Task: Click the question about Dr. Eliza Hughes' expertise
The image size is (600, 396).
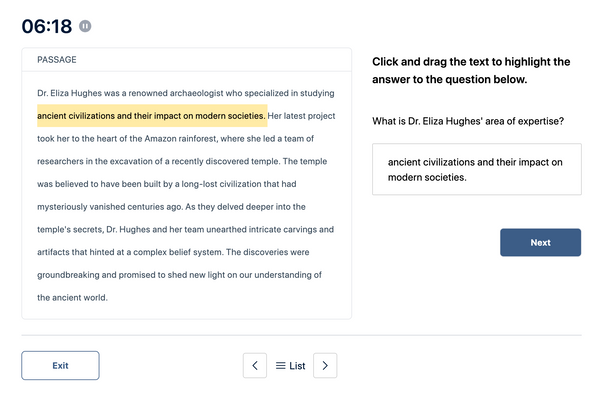Action: [x=468, y=121]
